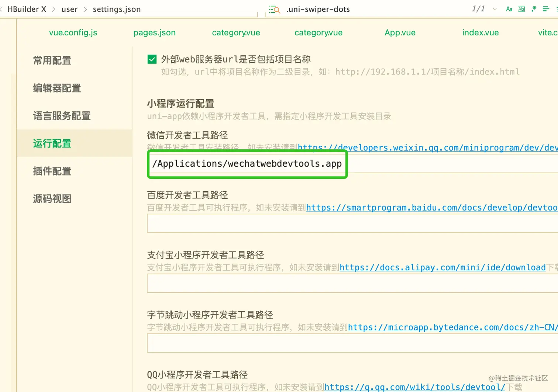
Task: Click the 字节跳动小程序开发者工具路径 label
Action: point(210,315)
